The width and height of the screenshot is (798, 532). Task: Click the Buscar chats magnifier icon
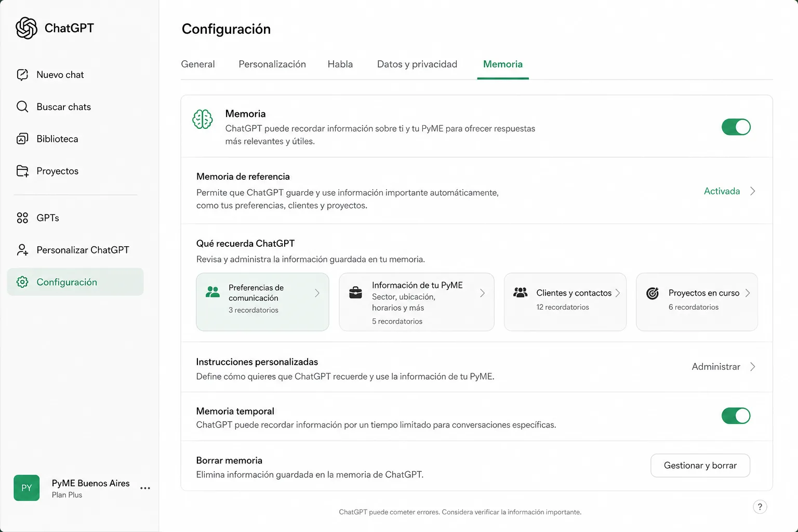(x=22, y=107)
